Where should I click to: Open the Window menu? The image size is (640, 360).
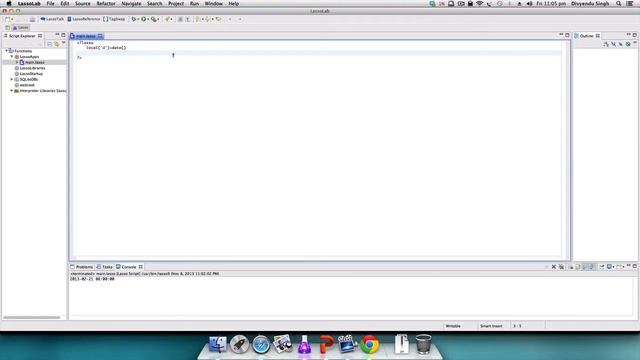click(x=213, y=4)
